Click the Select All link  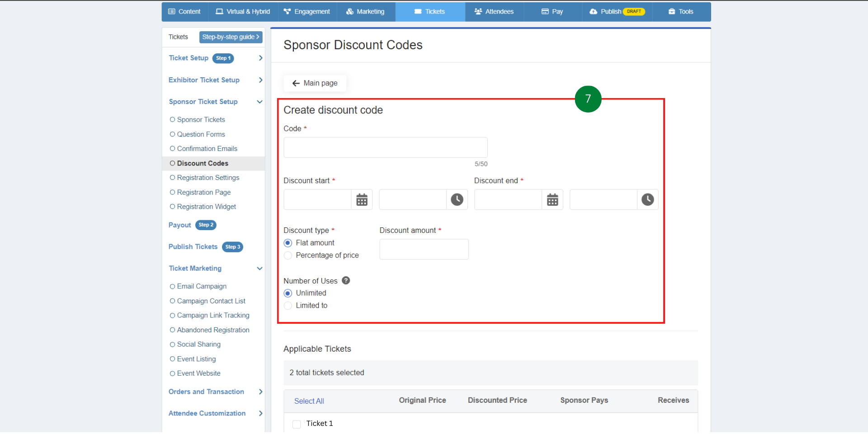309,401
